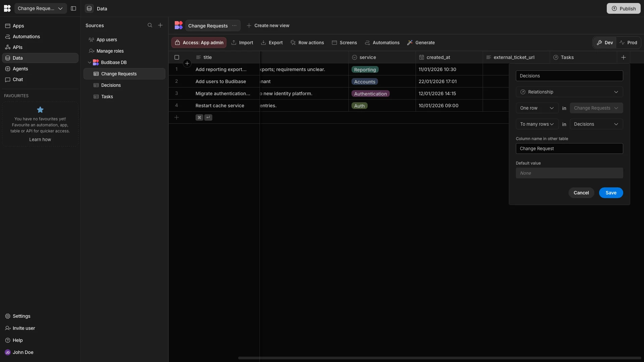
Task: Click the Column name in other table field
Action: (x=569, y=148)
